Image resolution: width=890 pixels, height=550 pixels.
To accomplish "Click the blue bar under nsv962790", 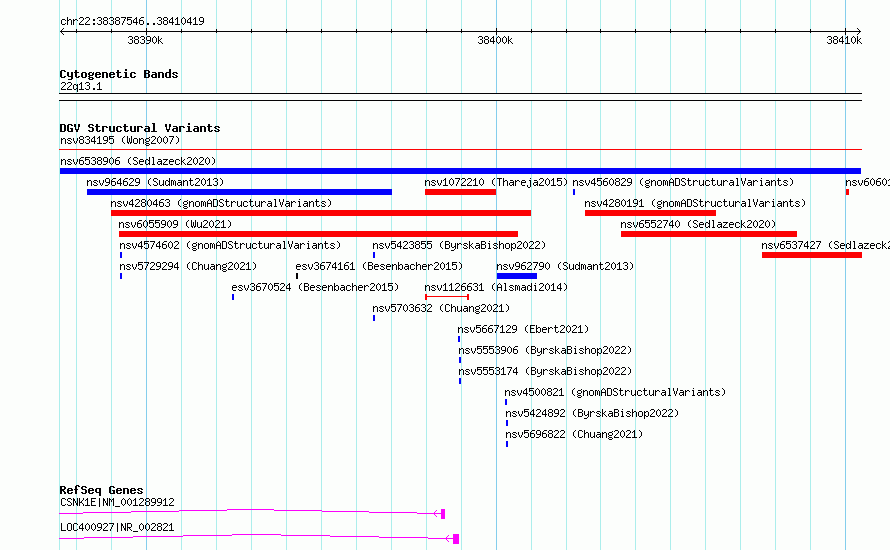I will pyautogui.click(x=517, y=276).
